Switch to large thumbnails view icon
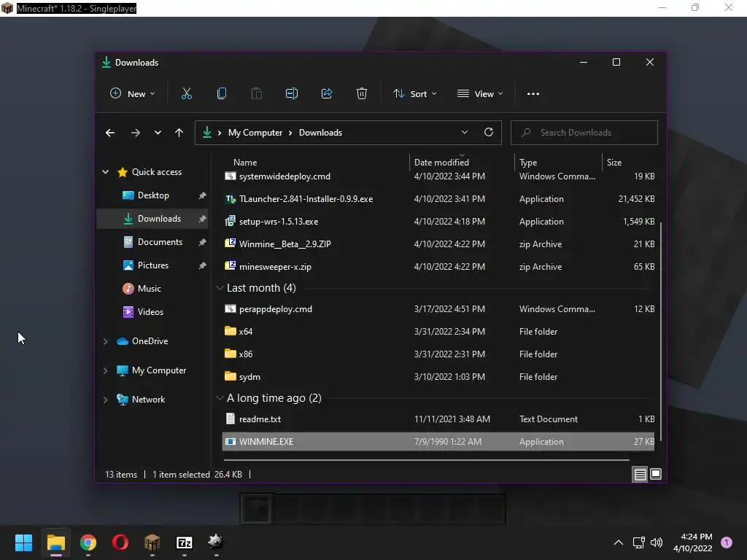747x560 pixels. [x=656, y=474]
